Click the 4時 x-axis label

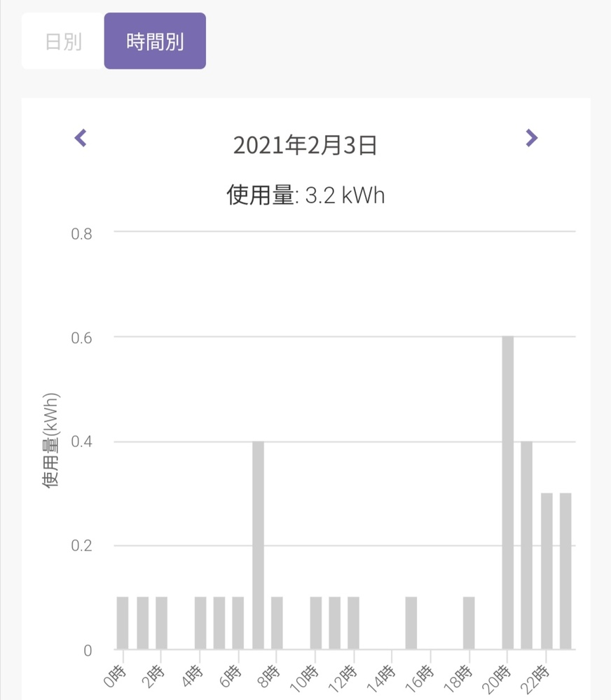tap(193, 676)
